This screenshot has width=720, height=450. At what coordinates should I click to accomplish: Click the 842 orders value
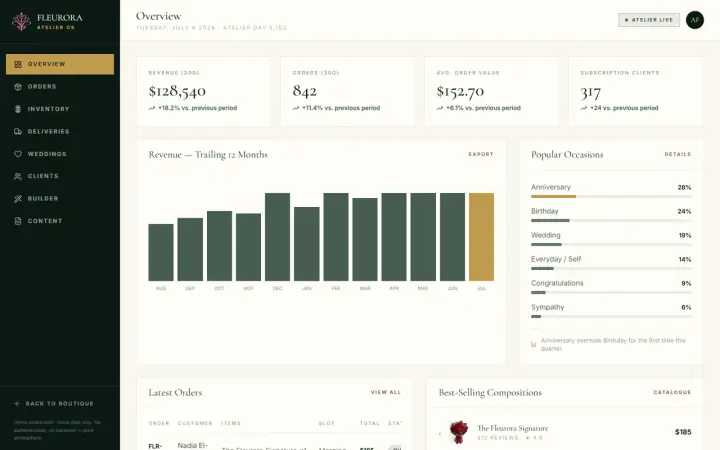304,91
